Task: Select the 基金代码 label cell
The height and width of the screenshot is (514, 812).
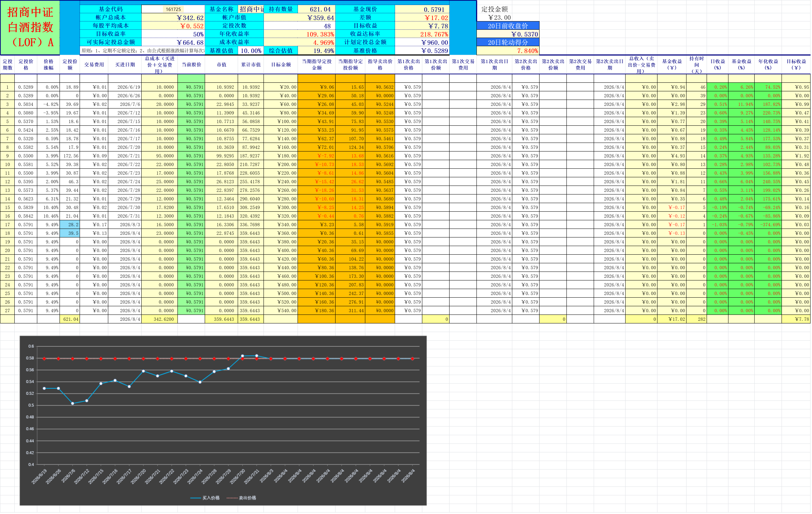Action: click(x=111, y=9)
